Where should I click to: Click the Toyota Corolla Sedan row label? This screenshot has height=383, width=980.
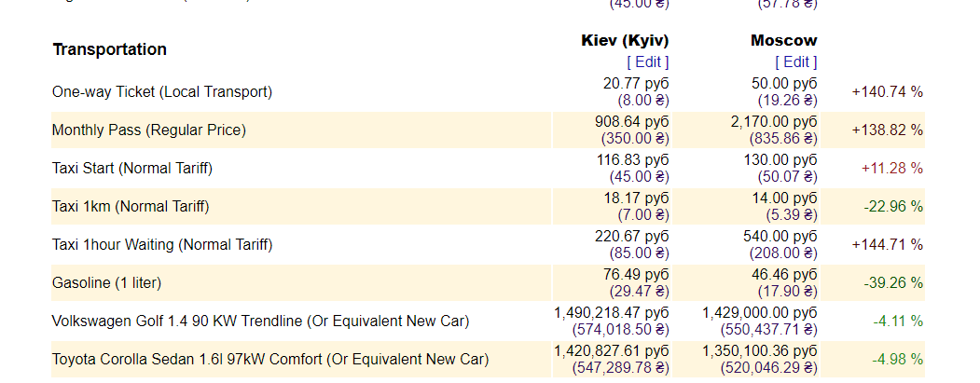[269, 360]
